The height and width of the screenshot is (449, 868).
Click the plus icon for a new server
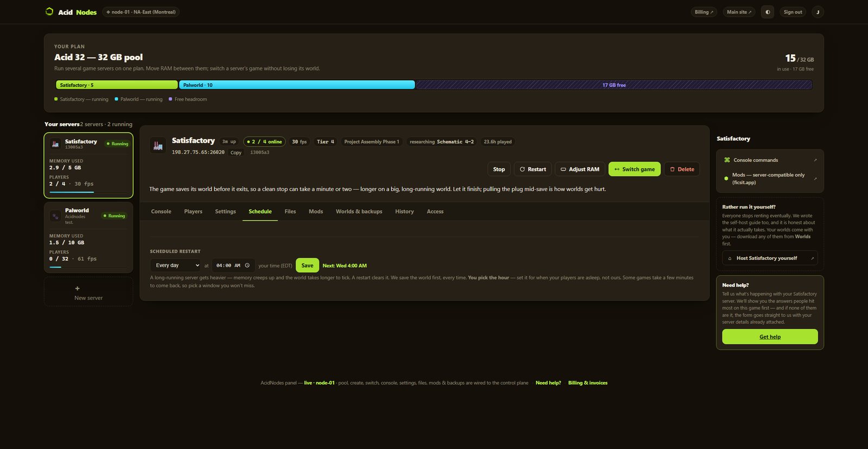click(77, 288)
